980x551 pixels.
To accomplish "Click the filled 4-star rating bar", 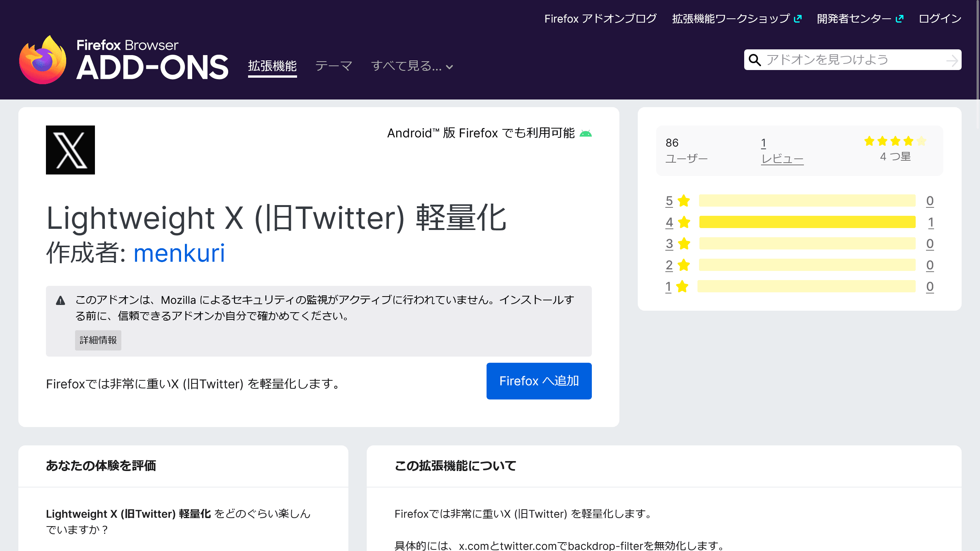I will click(807, 222).
